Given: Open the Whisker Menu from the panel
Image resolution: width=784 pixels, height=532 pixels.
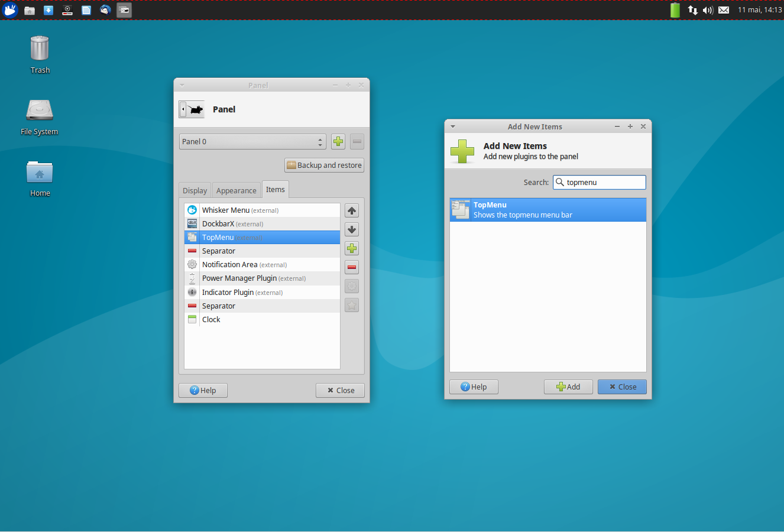Looking at the screenshot, I should tap(10, 9).
